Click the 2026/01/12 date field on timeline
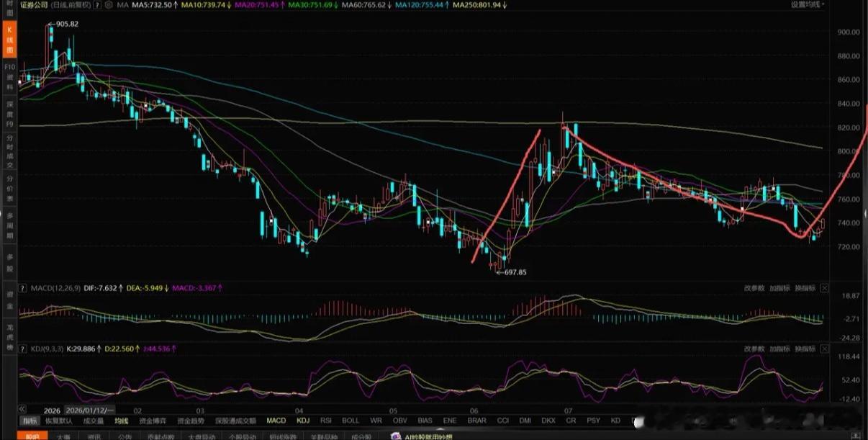This screenshot has width=868, height=440. [90, 409]
